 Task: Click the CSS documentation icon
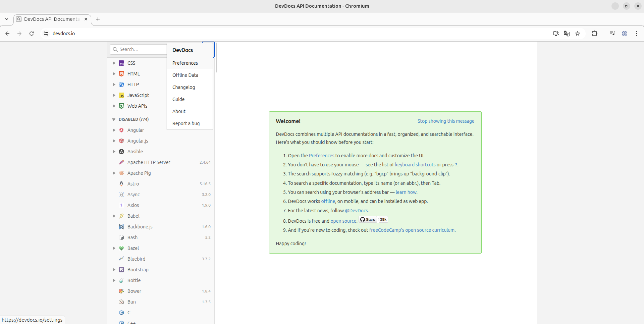[x=121, y=63]
